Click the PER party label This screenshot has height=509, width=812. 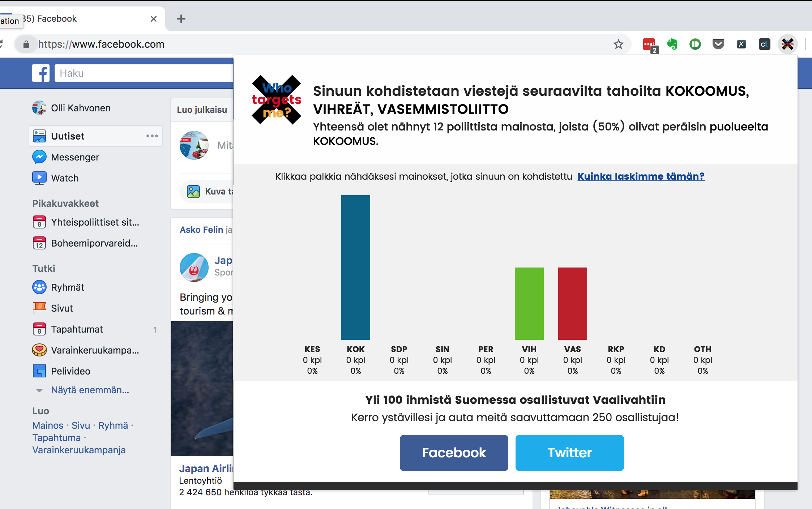click(486, 349)
